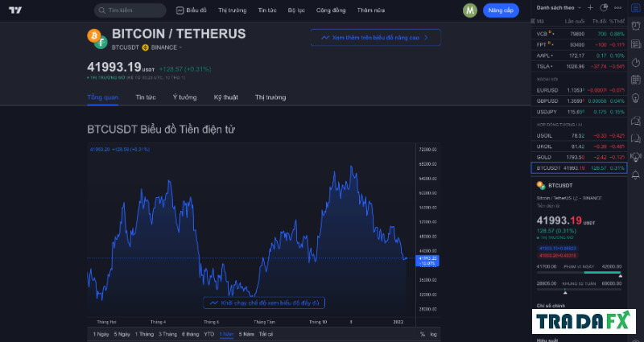
Task: Sort watchlist by Lần cuối column
Action: pyautogui.click(x=575, y=21)
